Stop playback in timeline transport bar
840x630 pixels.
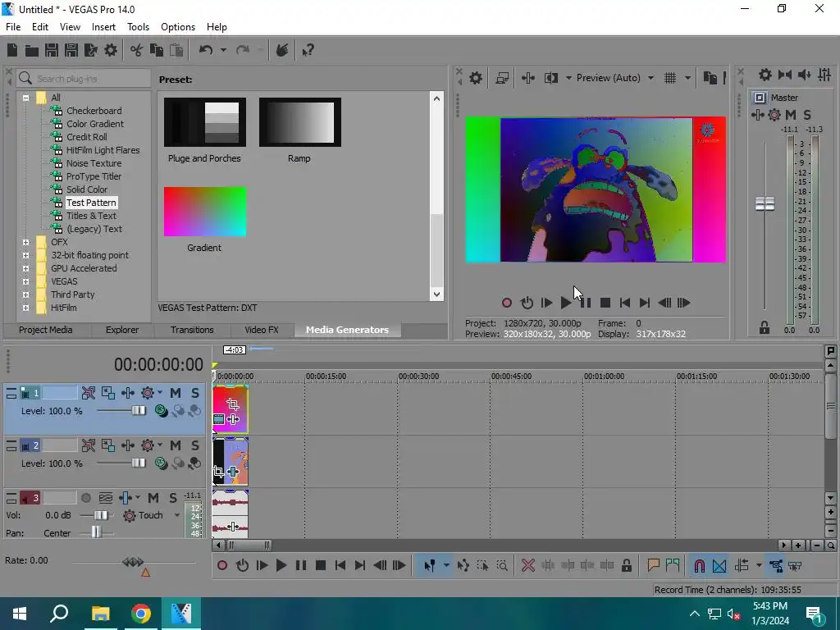(321, 566)
